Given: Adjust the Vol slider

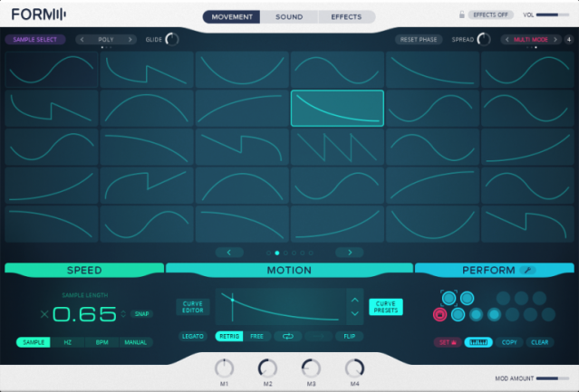Looking at the screenshot, I should click(x=553, y=14).
